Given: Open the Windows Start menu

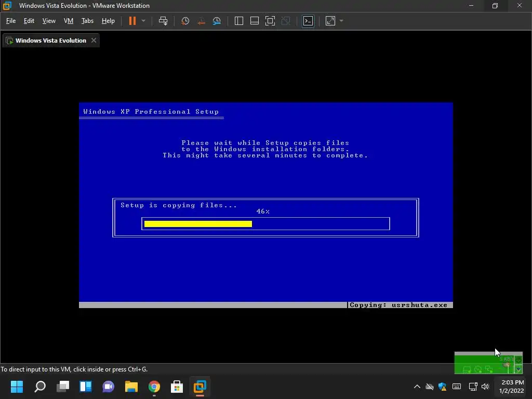Looking at the screenshot, I should pyautogui.click(x=17, y=387).
